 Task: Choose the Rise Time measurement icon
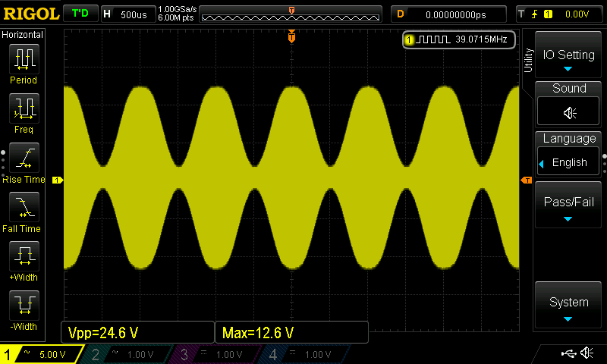(24, 158)
